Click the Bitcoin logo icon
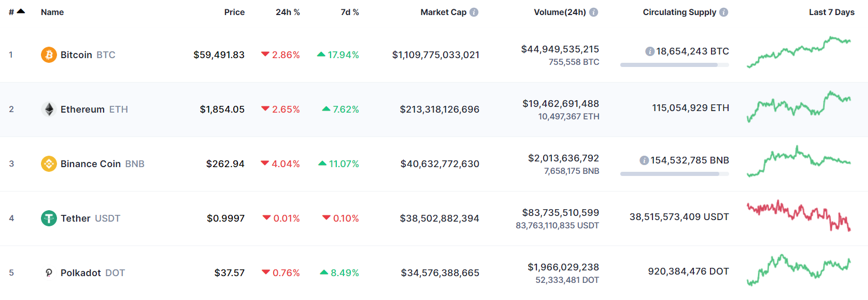The width and height of the screenshot is (868, 300). (49, 54)
